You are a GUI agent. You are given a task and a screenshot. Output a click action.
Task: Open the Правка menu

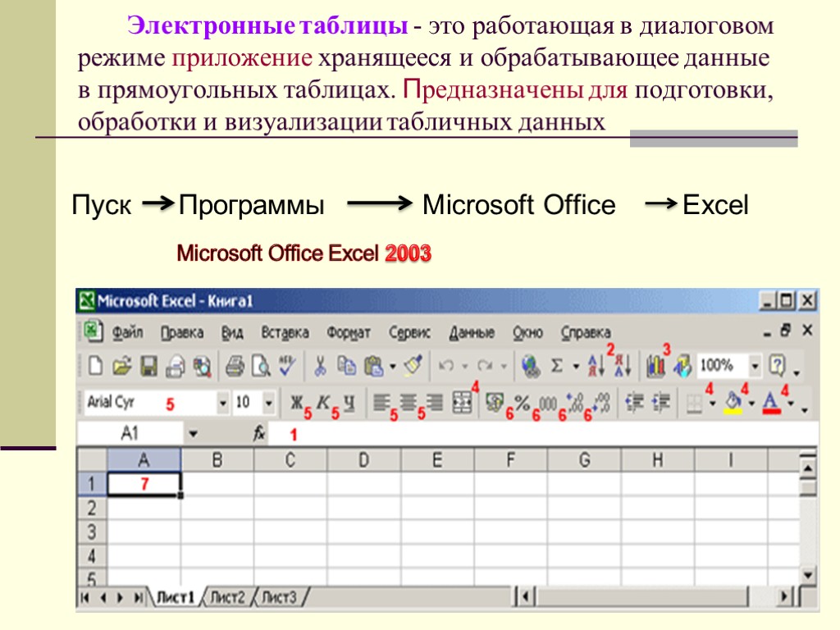[x=182, y=333]
